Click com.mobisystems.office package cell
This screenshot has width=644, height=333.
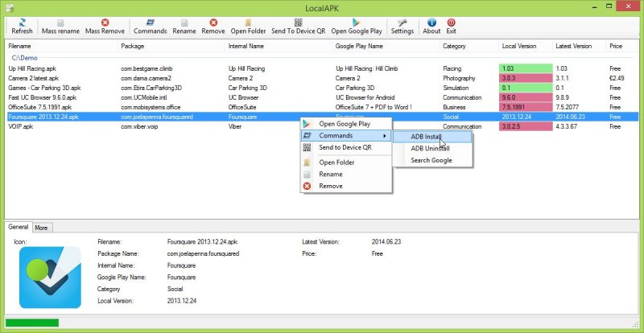point(151,107)
